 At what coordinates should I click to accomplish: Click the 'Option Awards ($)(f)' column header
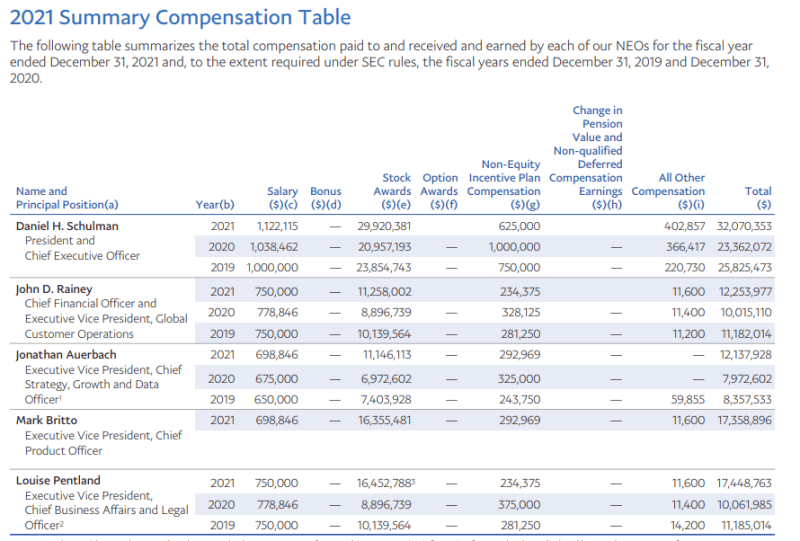click(x=439, y=191)
